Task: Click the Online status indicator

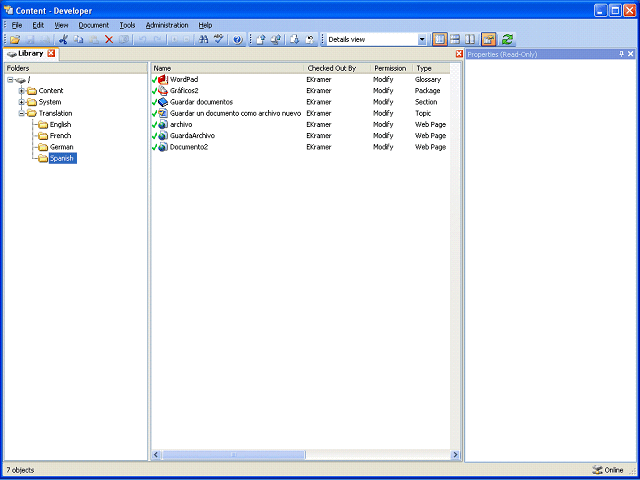Action: pos(607,470)
